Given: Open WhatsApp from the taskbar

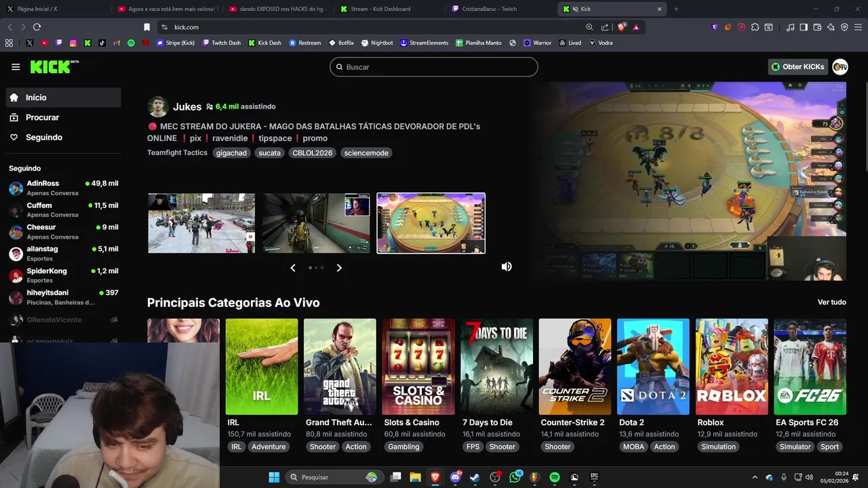Looking at the screenshot, I should tap(515, 477).
